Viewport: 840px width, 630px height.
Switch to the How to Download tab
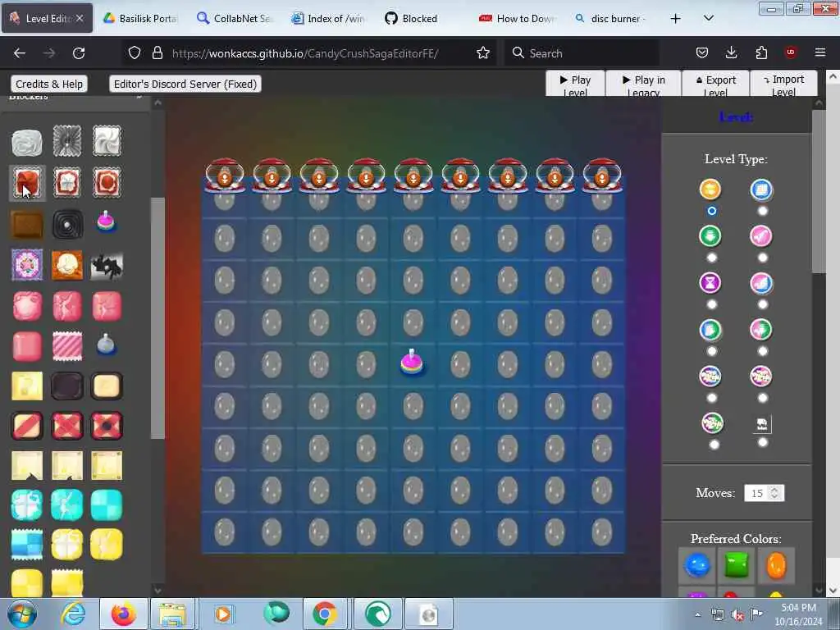[516, 18]
